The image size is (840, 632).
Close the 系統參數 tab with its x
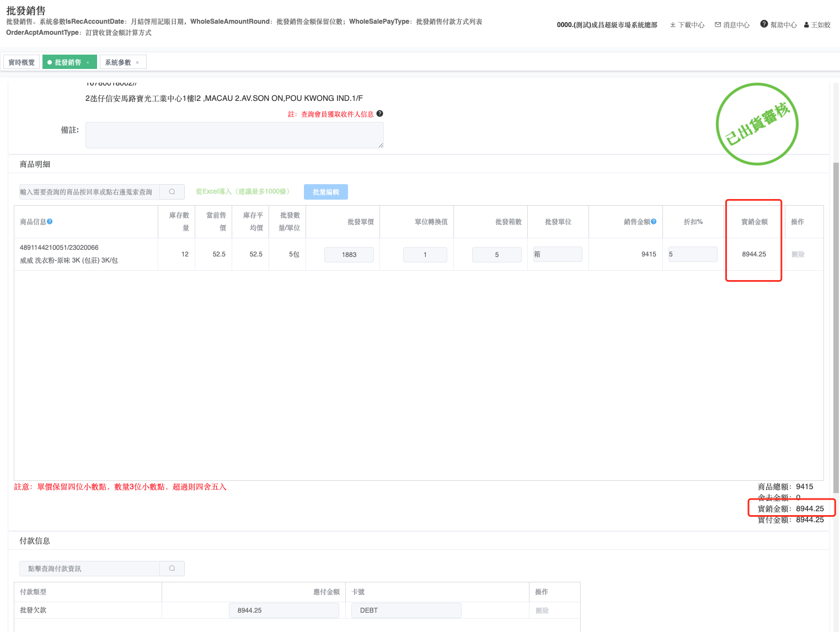[137, 63]
